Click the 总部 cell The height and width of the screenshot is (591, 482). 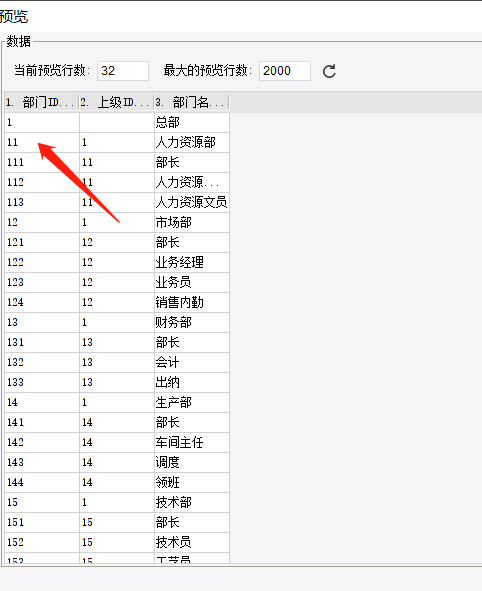coord(192,122)
